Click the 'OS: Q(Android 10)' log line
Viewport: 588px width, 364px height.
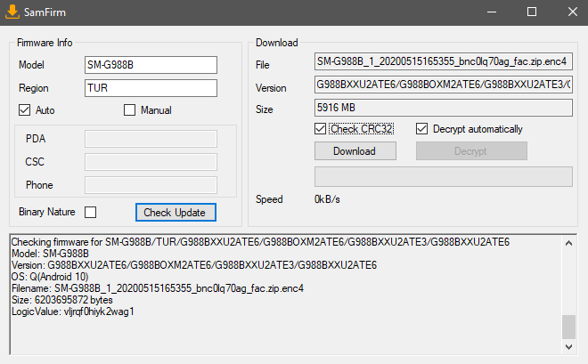pyautogui.click(x=50, y=277)
